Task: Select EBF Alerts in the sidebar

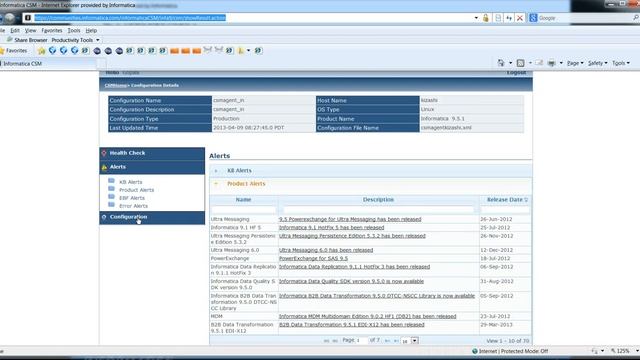Action: click(132, 198)
